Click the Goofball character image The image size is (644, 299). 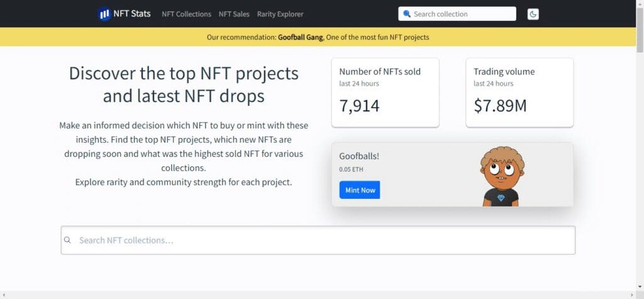point(502,176)
